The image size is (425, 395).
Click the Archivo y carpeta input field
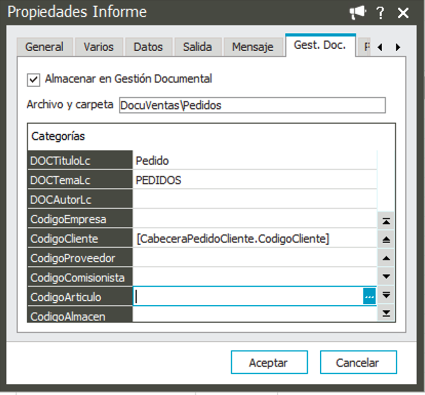point(252,105)
